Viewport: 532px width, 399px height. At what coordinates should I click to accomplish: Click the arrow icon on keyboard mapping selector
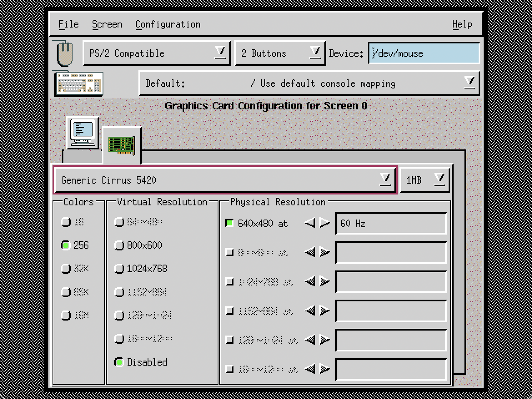pyautogui.click(x=469, y=82)
